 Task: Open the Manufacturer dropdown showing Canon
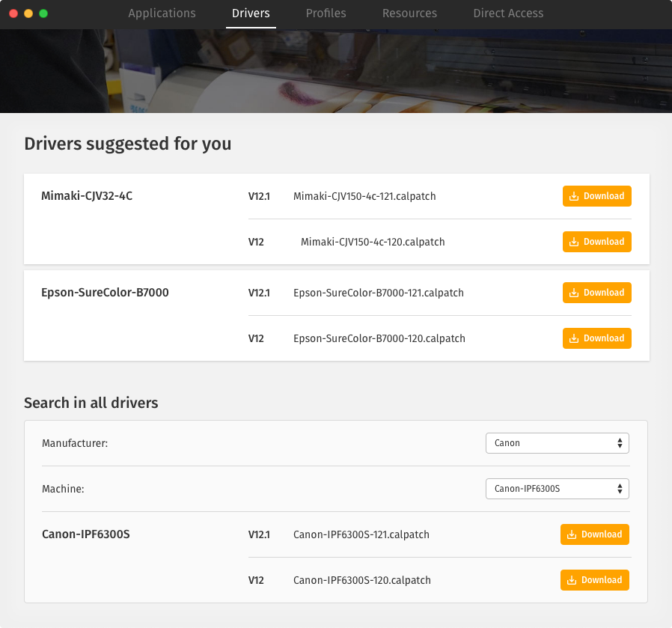point(558,443)
